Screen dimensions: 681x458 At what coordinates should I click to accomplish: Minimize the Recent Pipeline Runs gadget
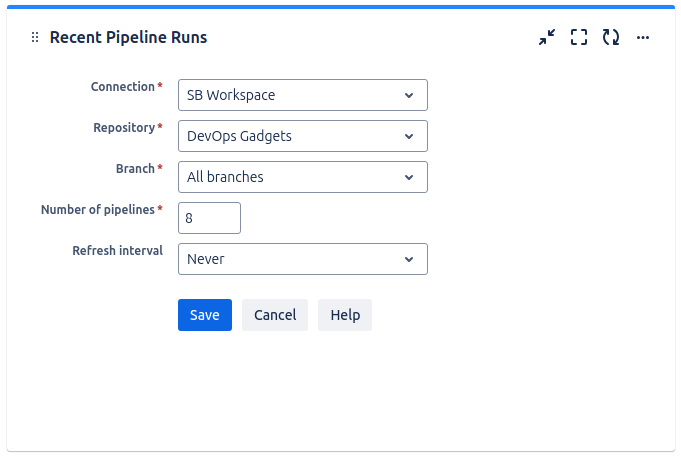point(547,37)
